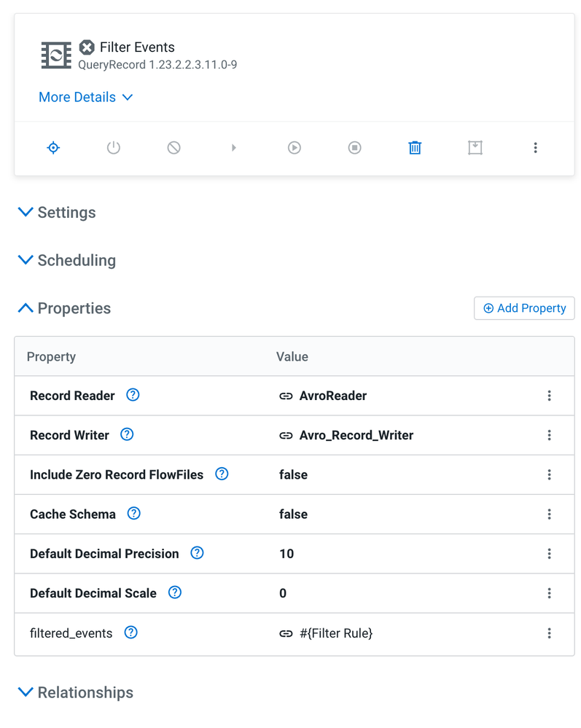Viewport: 581px width, 728px height.
Task: Click the Add Property button
Action: (524, 308)
